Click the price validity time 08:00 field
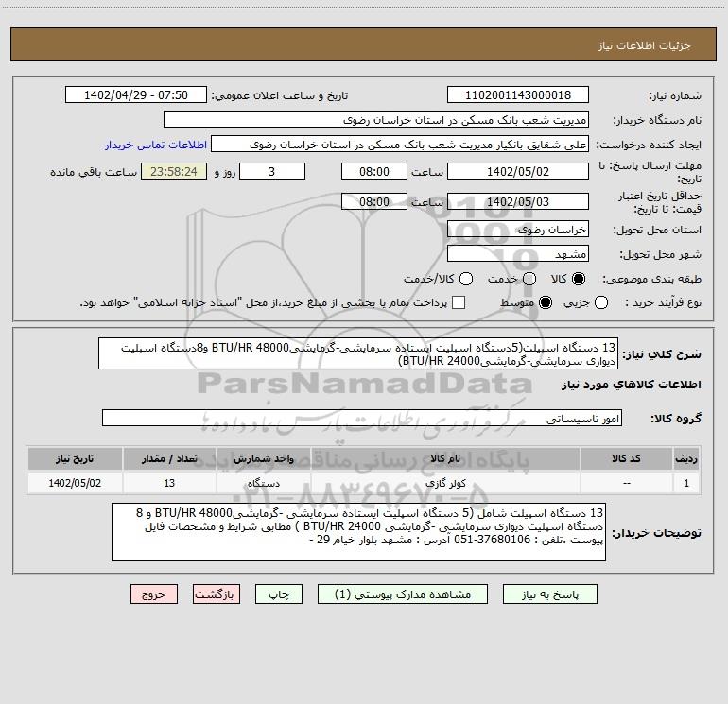This screenshot has height=704, width=728. pos(374,201)
